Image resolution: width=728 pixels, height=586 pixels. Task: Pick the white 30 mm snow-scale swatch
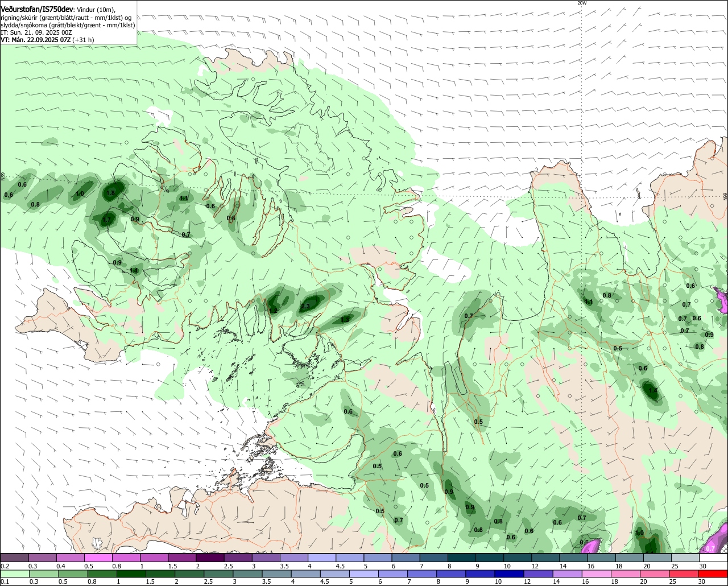pos(713,558)
